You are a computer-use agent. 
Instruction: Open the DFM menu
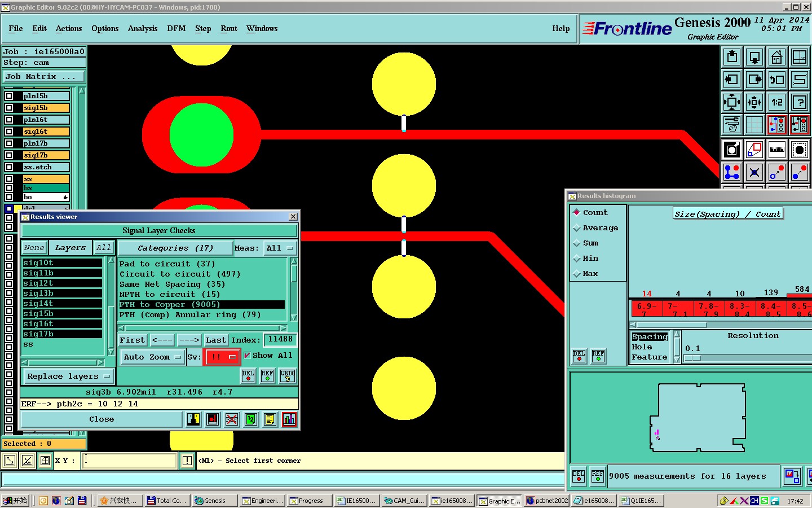point(176,28)
